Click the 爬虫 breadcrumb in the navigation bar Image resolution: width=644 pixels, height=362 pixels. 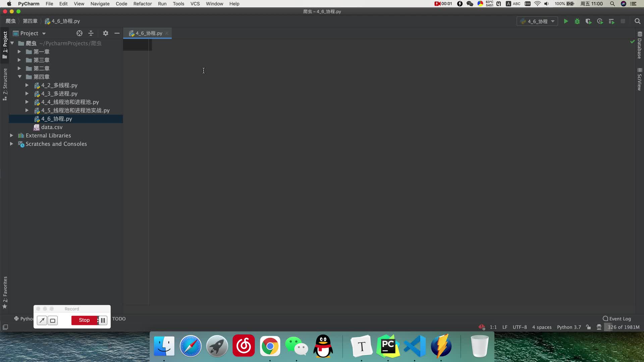(x=11, y=21)
